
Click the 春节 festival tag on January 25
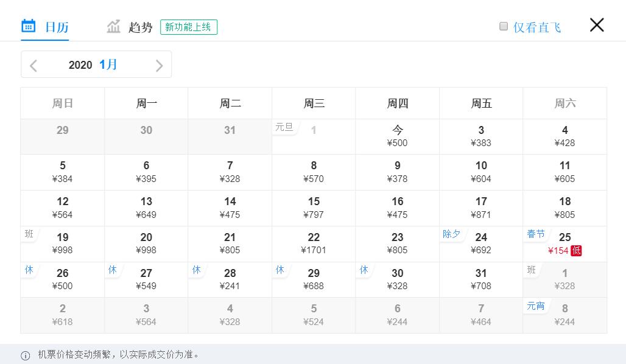click(536, 233)
